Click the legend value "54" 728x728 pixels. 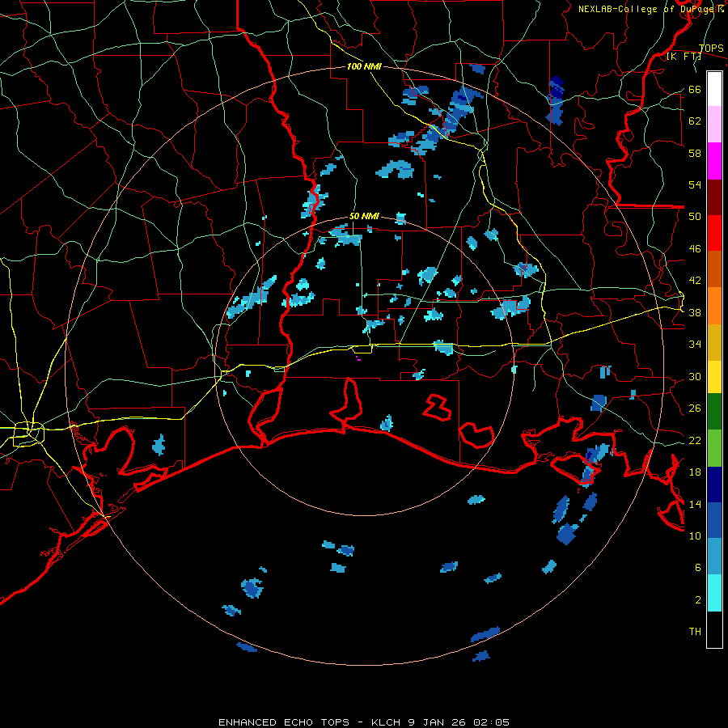(695, 184)
